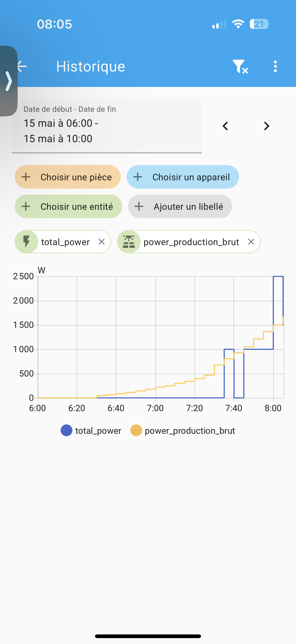Screen dimensions: 296x644
Task: Toggle total_power series in chart legend
Action: [91, 431]
